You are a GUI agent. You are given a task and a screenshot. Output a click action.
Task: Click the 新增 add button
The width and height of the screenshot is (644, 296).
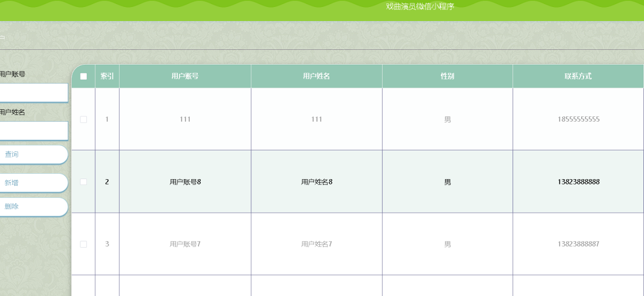click(x=33, y=183)
